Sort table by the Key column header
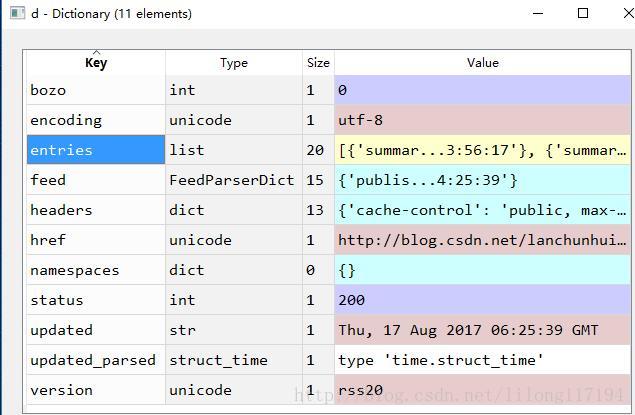 coord(96,63)
